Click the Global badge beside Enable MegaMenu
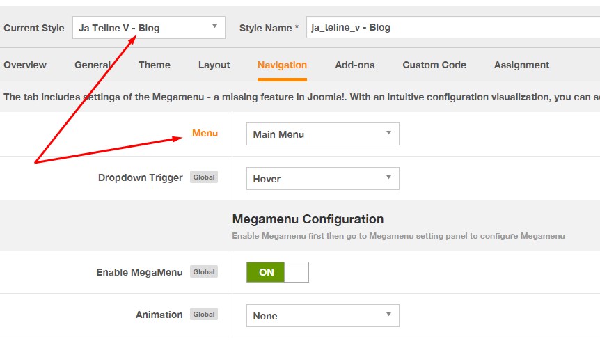Viewport: 600px width, 364px height. coord(204,271)
